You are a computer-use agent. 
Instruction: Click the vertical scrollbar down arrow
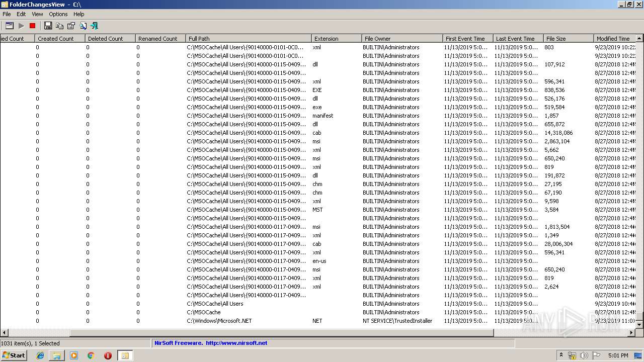pyautogui.click(x=640, y=324)
